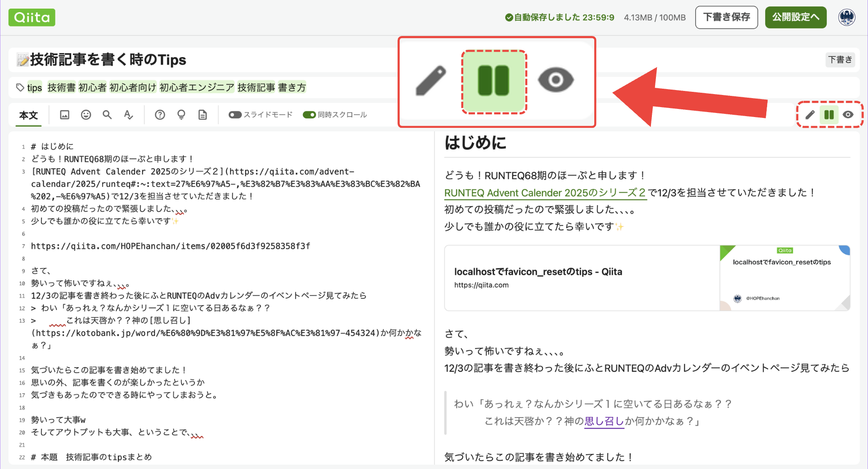Select the image upload icon
868x469 pixels.
(64, 115)
